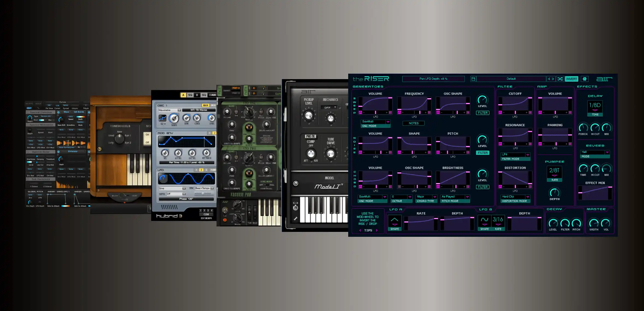This screenshot has width=644, height=311.
Task: Toggle the Sweep FILTER routing button
Action: (x=482, y=113)
